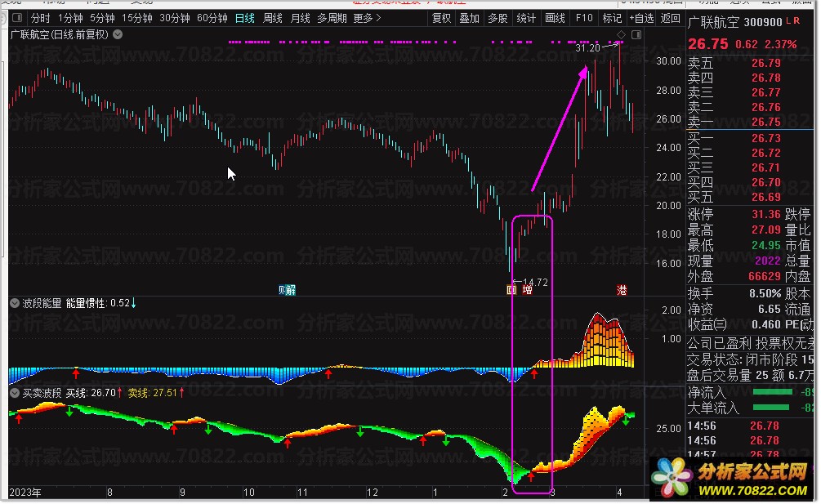
Task: Select the 日线 daily period
Action: coord(244,18)
